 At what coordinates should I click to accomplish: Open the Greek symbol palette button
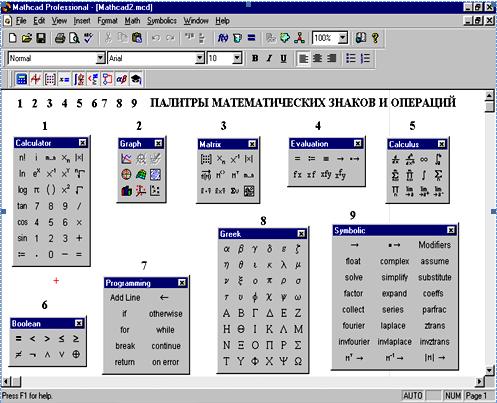tap(122, 79)
